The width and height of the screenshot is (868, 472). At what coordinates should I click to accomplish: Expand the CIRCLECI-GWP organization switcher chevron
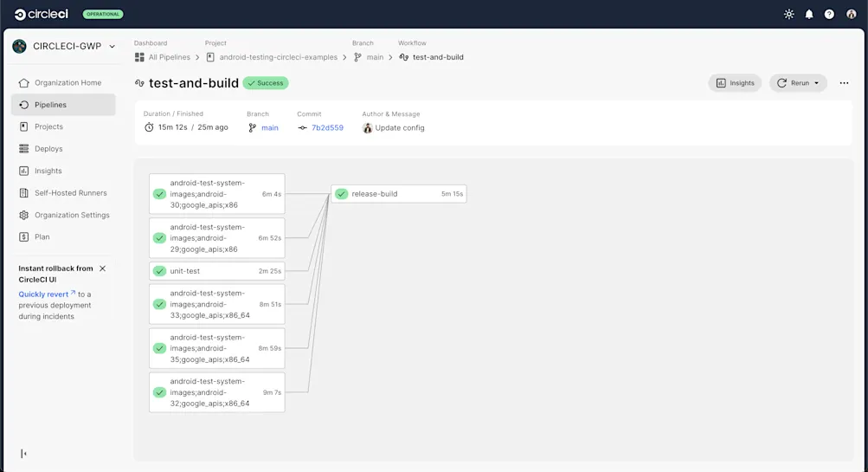tap(112, 47)
